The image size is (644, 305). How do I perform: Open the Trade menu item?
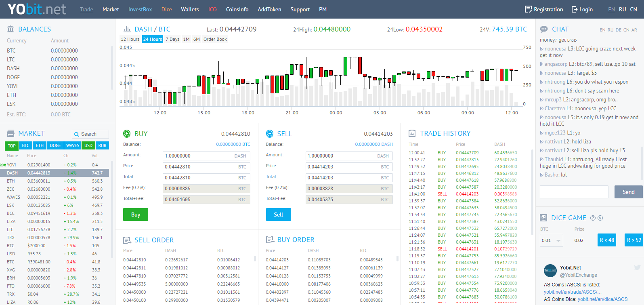[86, 9]
